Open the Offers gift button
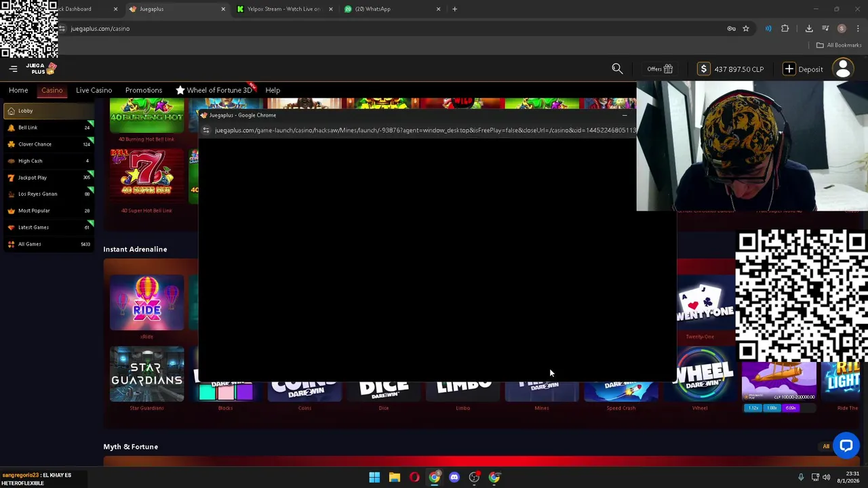The height and width of the screenshot is (488, 868). 660,69
